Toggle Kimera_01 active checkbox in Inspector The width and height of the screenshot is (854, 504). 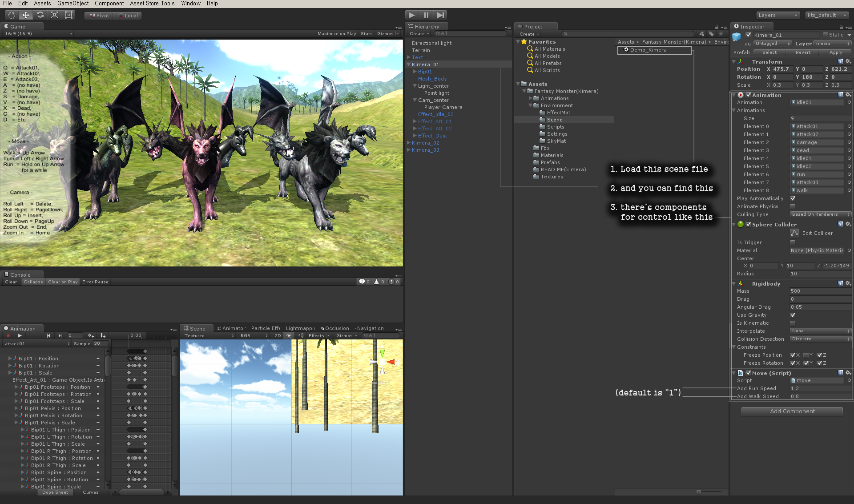pyautogui.click(x=749, y=35)
